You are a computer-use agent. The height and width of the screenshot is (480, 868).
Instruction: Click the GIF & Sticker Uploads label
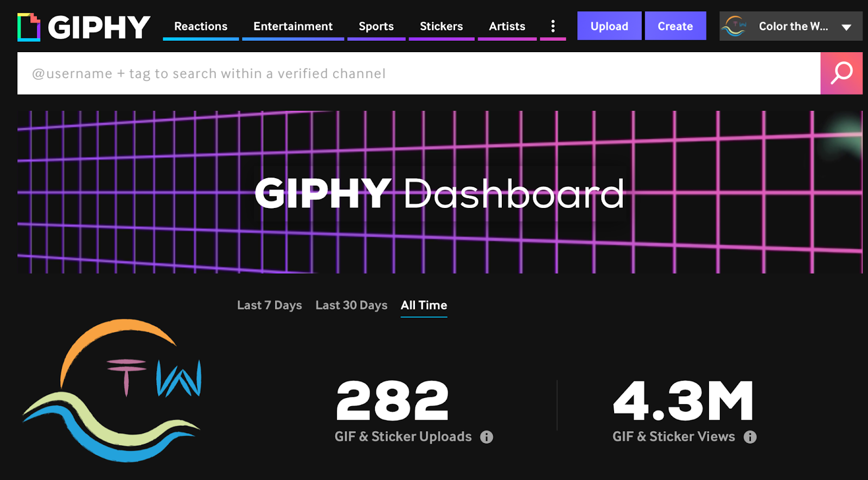point(403,437)
